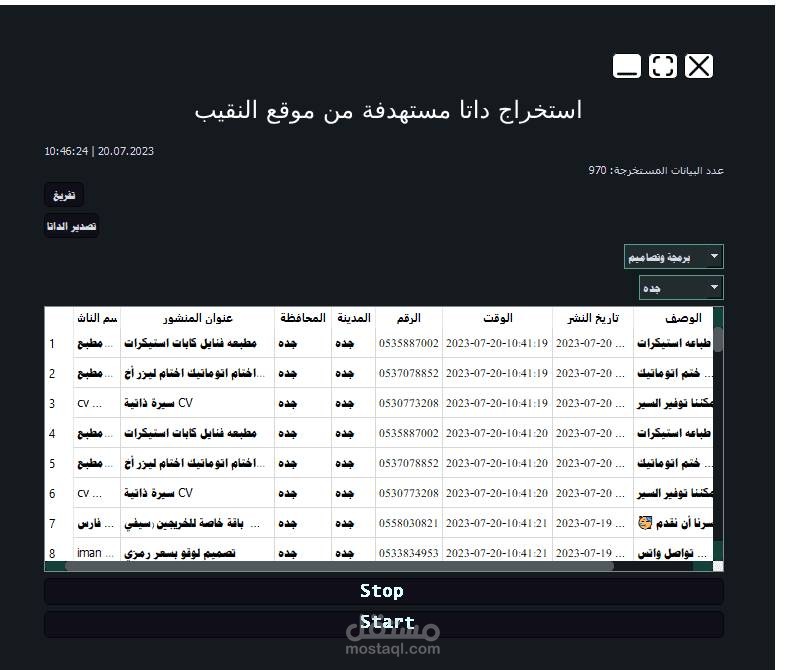This screenshot has height=670, width=786.
Task: Select row number 2 header
Action: coord(59,373)
